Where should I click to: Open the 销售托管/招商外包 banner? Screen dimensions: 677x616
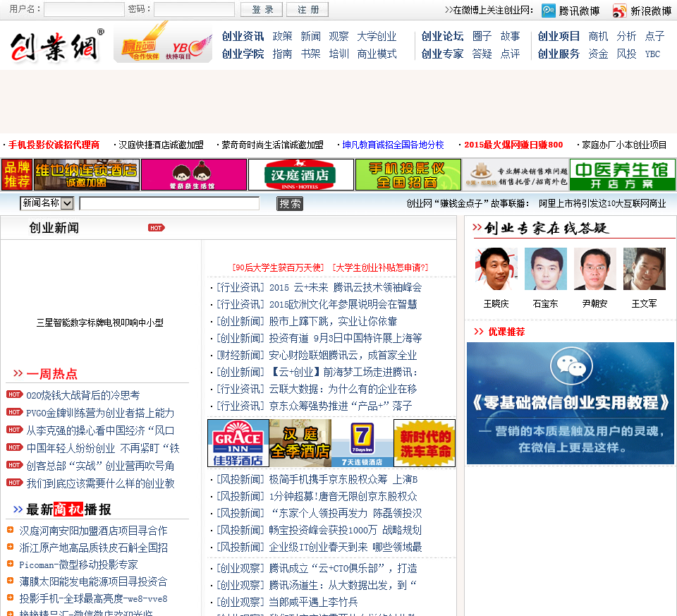pyautogui.click(x=516, y=174)
